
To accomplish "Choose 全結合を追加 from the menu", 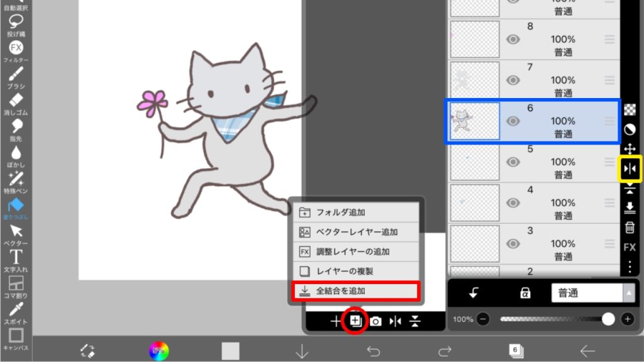I will point(355,291).
